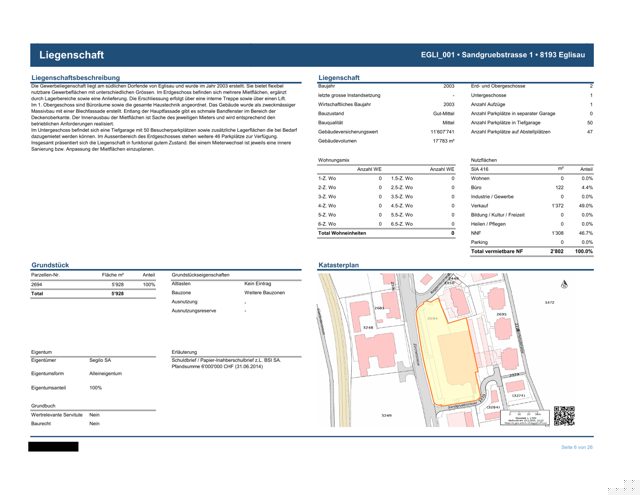Click the 'Wohnen' row in Nutzflächen
Screen dimensions: 640x495
(531, 178)
